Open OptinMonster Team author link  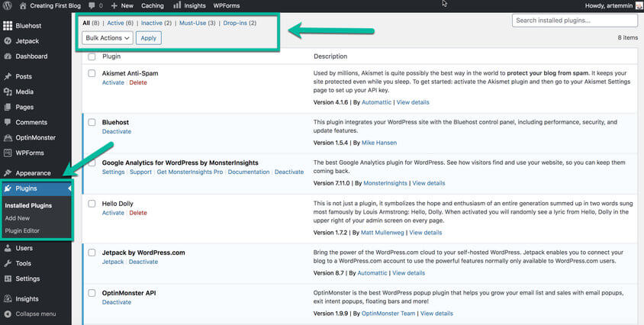[388, 314]
